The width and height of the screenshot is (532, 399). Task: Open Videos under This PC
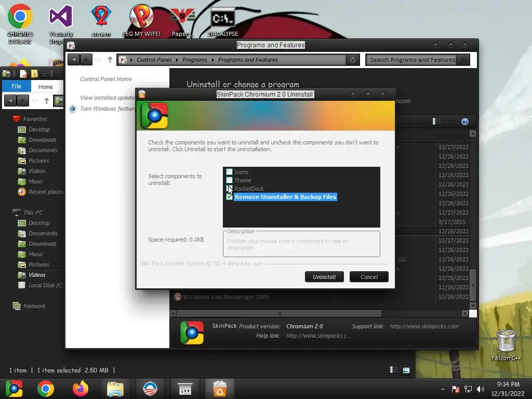(x=37, y=275)
